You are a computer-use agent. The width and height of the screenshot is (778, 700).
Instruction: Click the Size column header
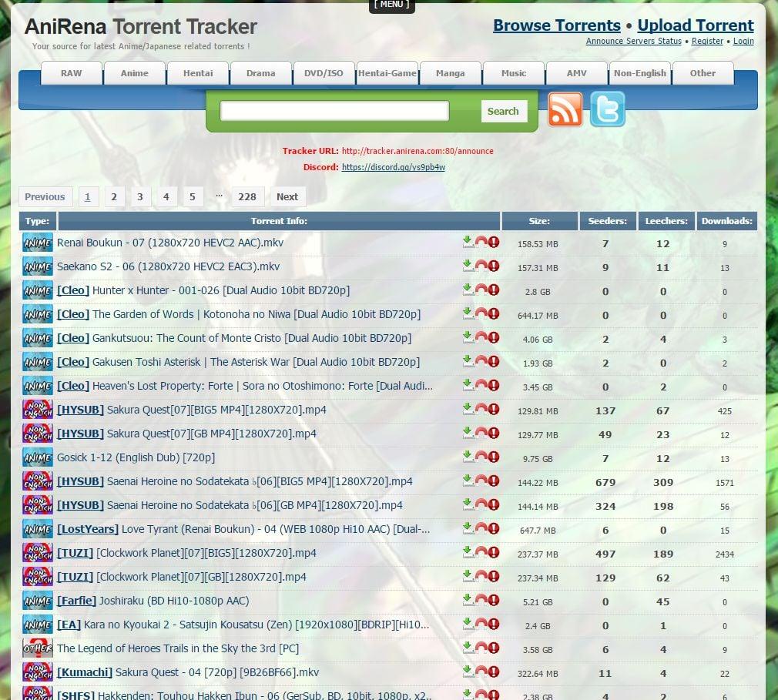click(x=539, y=221)
